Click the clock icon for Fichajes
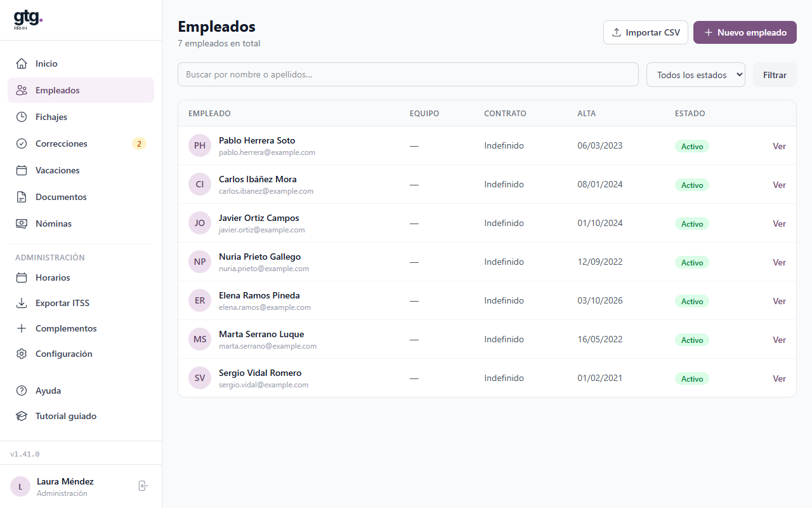 22,117
